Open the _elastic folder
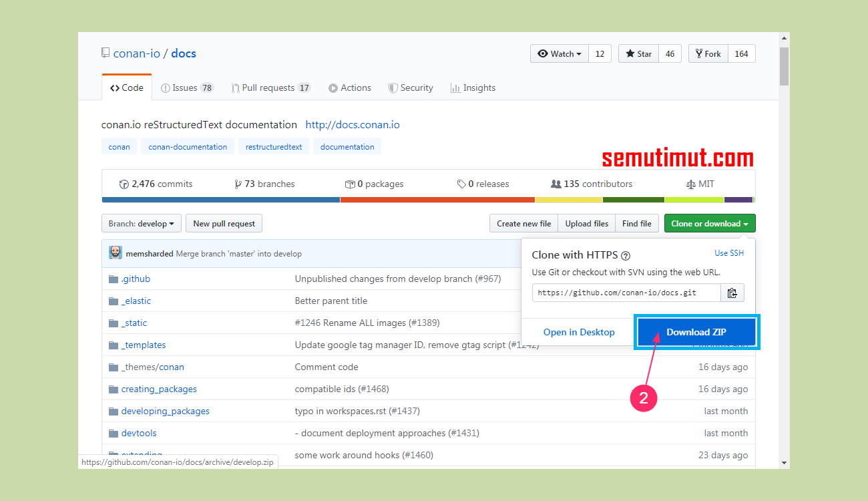Viewport: 868px width, 501px height. coord(136,301)
